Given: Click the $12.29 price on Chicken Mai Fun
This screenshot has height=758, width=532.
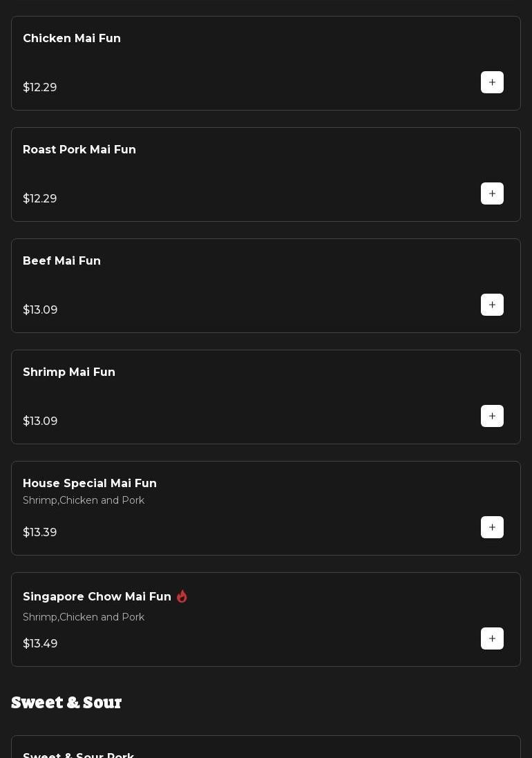Looking at the screenshot, I should [40, 88].
